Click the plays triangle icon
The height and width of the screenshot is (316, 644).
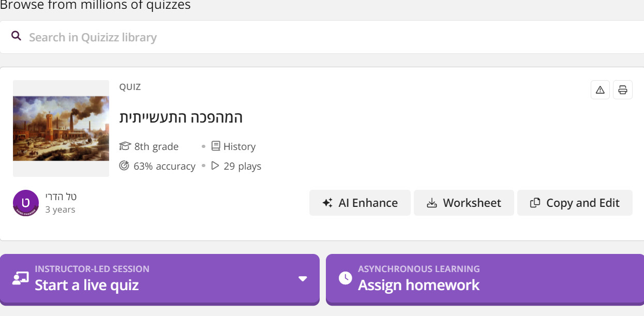pos(215,166)
